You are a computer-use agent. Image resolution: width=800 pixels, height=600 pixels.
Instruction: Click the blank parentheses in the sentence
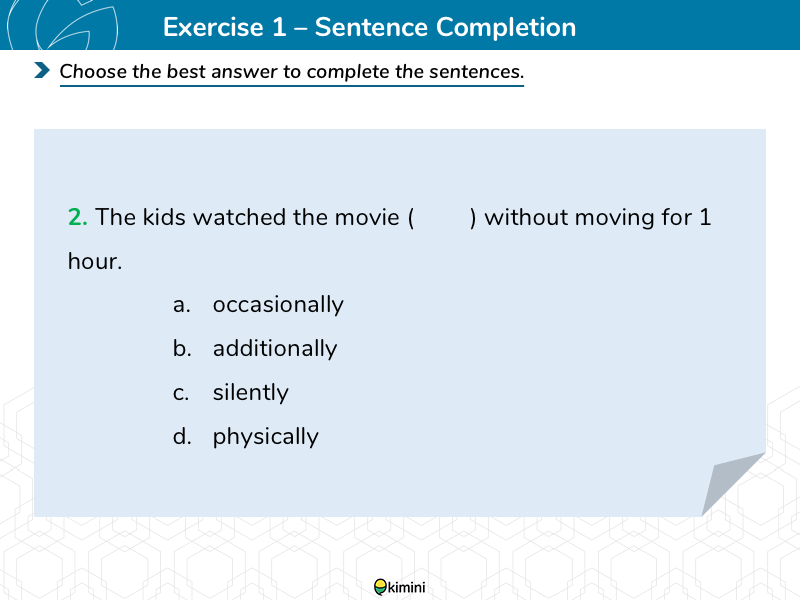(x=442, y=218)
